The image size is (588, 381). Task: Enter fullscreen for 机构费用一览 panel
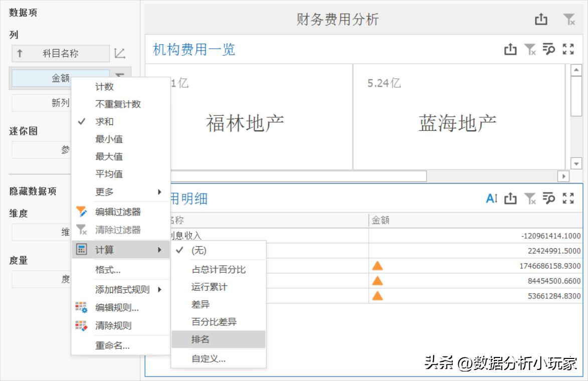coord(568,49)
